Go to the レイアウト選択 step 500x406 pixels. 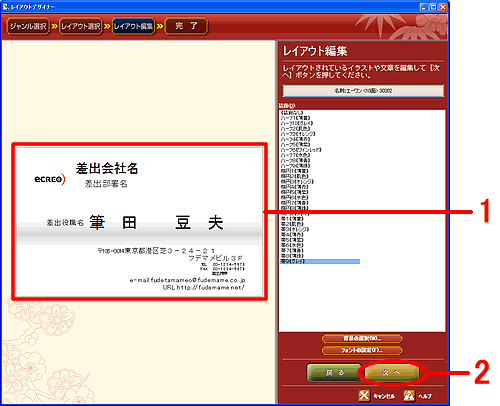(x=81, y=26)
